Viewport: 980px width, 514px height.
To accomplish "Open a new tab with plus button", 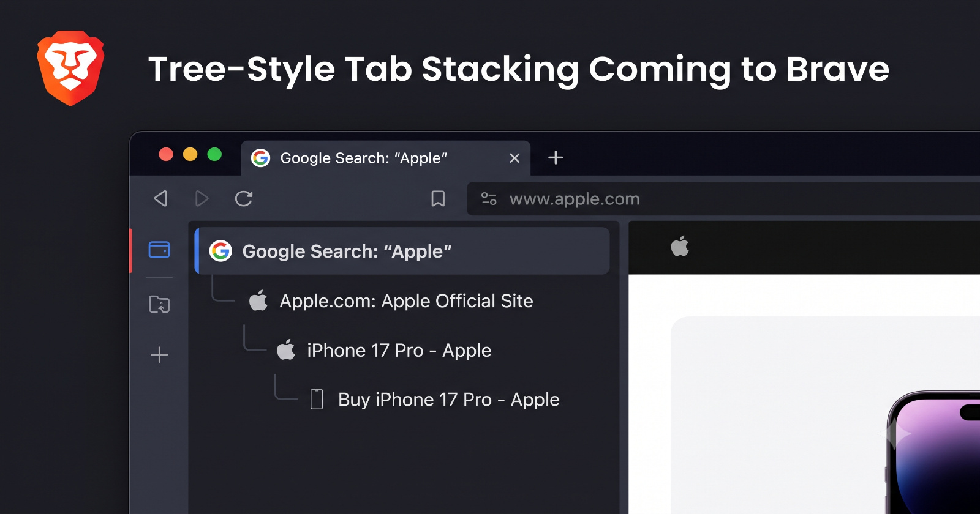I will [556, 157].
